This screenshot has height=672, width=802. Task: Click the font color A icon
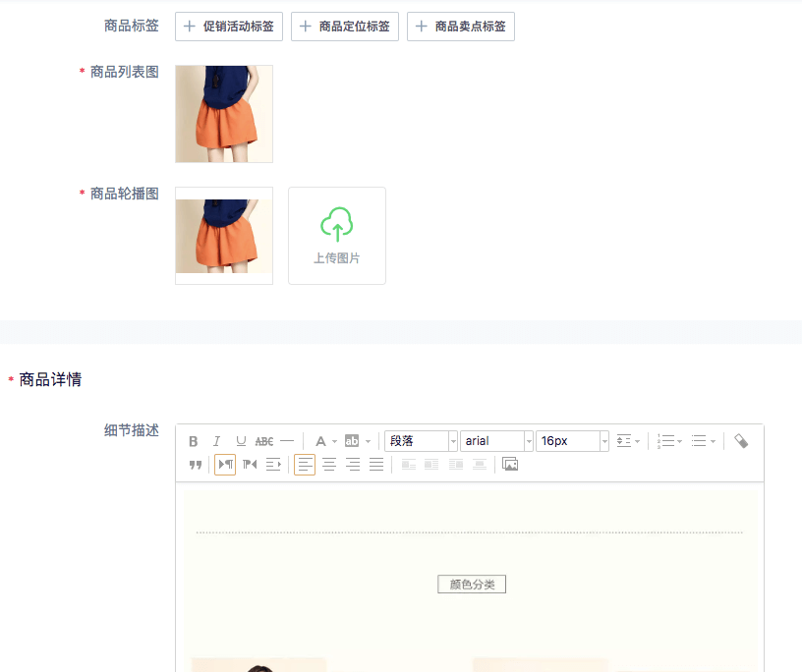coord(320,441)
